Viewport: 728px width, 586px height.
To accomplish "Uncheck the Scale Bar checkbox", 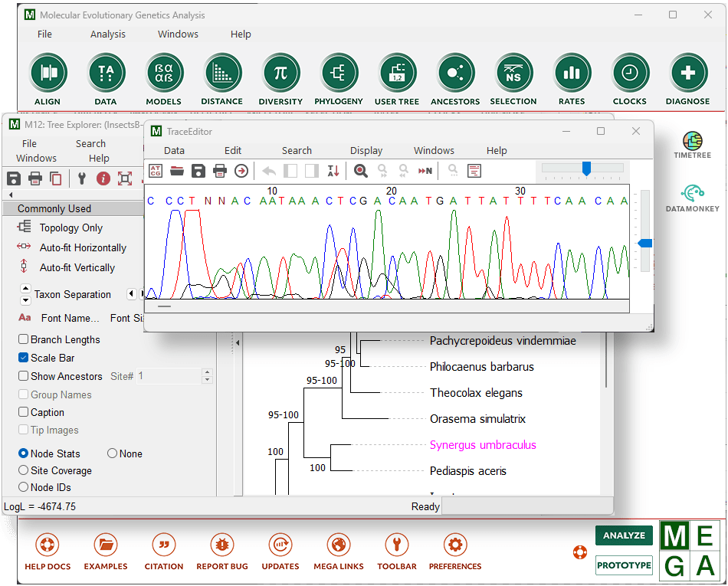I will pos(23,358).
